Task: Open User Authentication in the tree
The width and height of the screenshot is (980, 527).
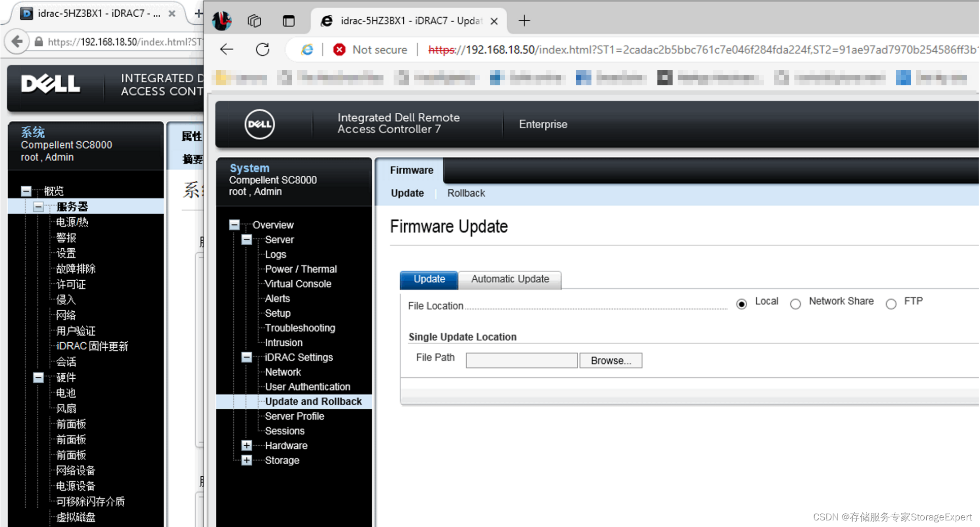Action: [x=307, y=387]
